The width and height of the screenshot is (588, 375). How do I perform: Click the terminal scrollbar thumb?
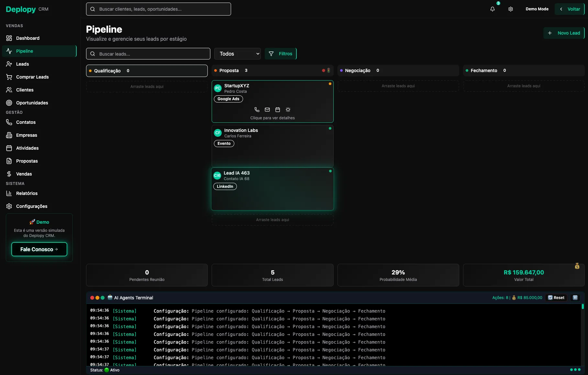[582, 306]
